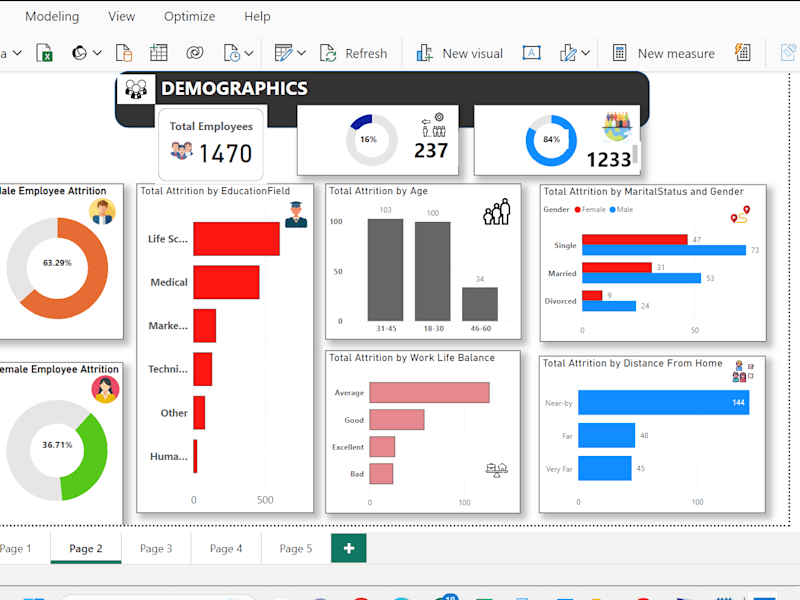
Task: Click the Quick measure icon
Action: pos(742,52)
